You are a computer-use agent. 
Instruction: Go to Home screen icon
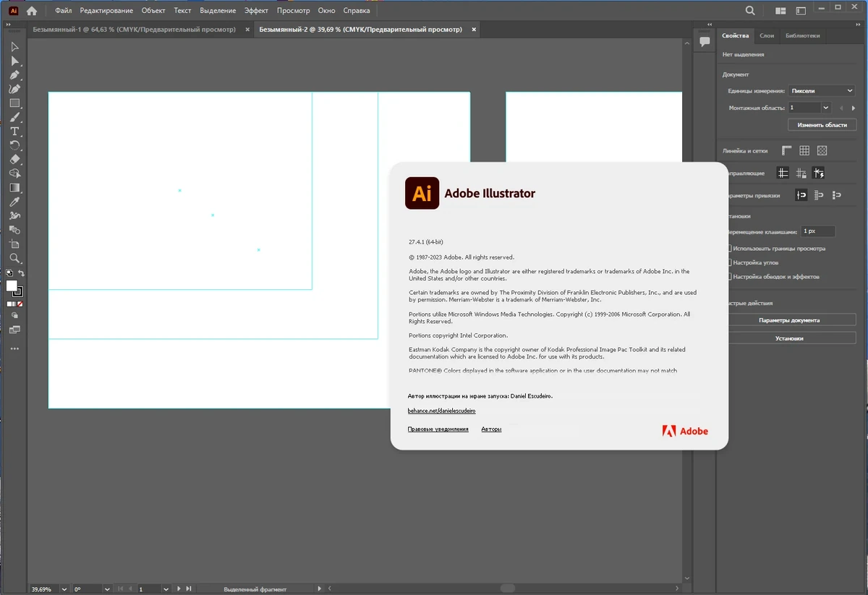click(32, 11)
